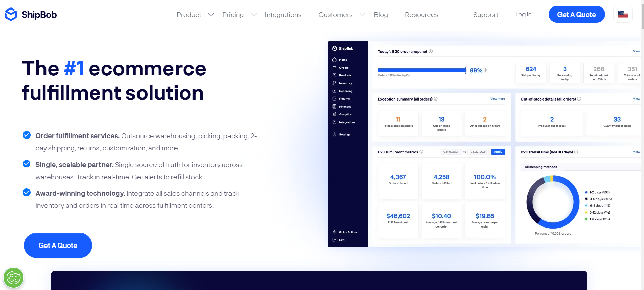This screenshot has width=644, height=290.
Task: Expand the Product dropdown chevron
Action: [211, 15]
